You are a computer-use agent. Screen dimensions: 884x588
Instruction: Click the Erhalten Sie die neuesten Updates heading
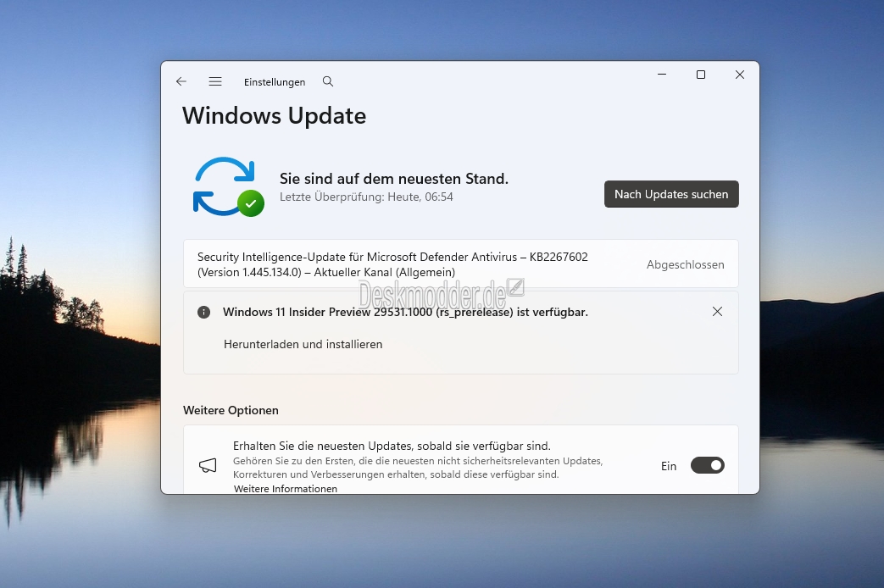[x=392, y=446]
